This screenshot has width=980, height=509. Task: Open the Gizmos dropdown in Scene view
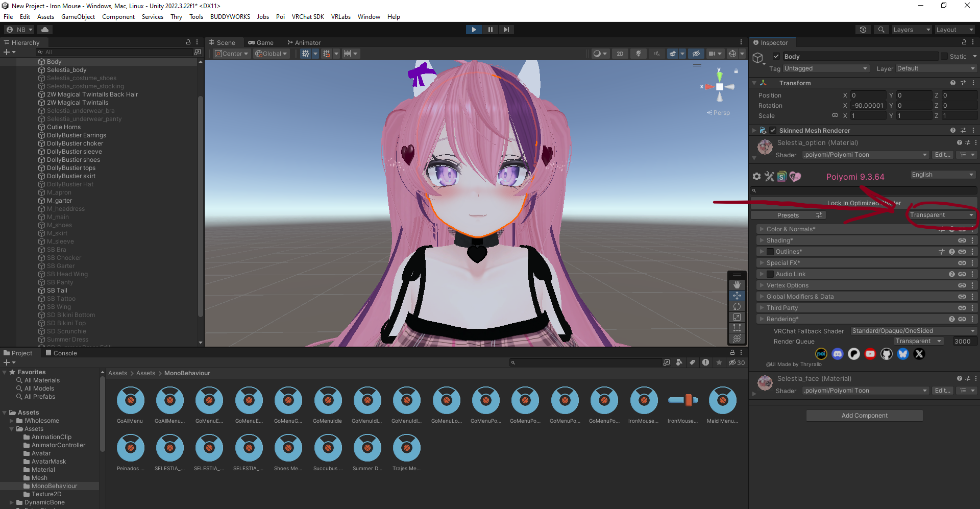pyautogui.click(x=742, y=54)
